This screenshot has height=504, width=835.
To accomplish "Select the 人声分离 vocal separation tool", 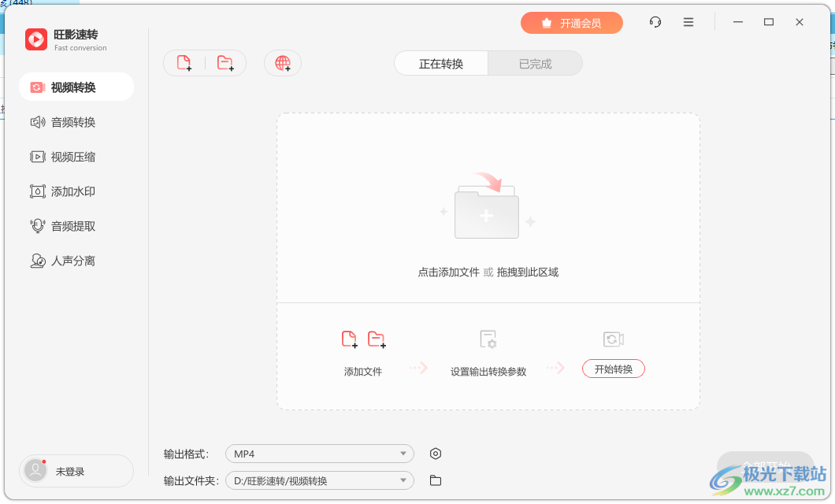I will [x=63, y=261].
